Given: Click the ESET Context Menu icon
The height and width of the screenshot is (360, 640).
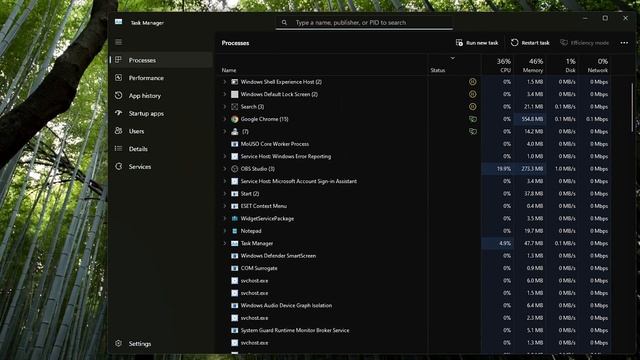Looking at the screenshot, I should [x=235, y=206].
